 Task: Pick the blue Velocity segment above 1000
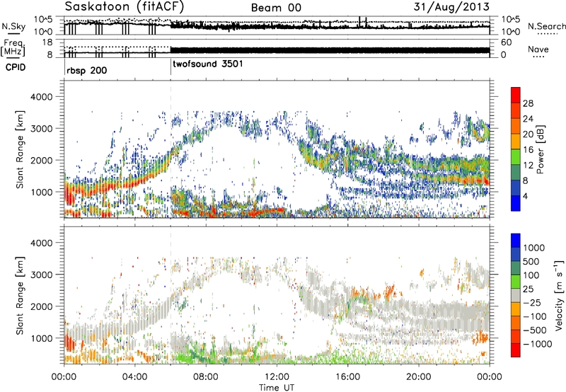(516, 241)
